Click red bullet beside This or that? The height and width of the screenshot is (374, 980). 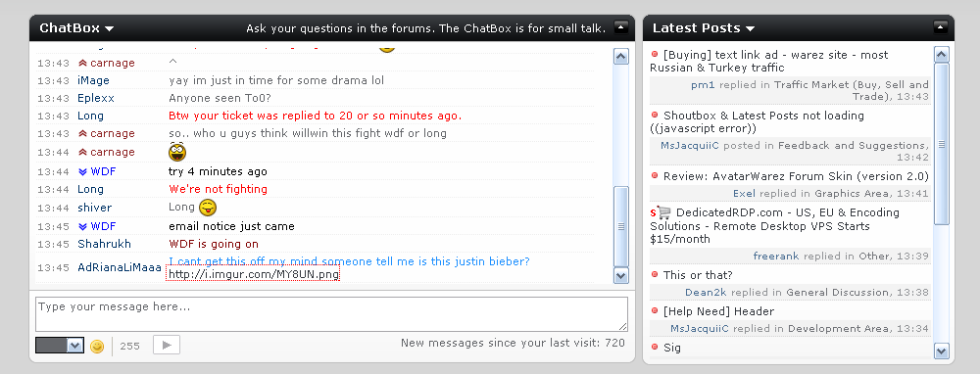[x=655, y=274]
